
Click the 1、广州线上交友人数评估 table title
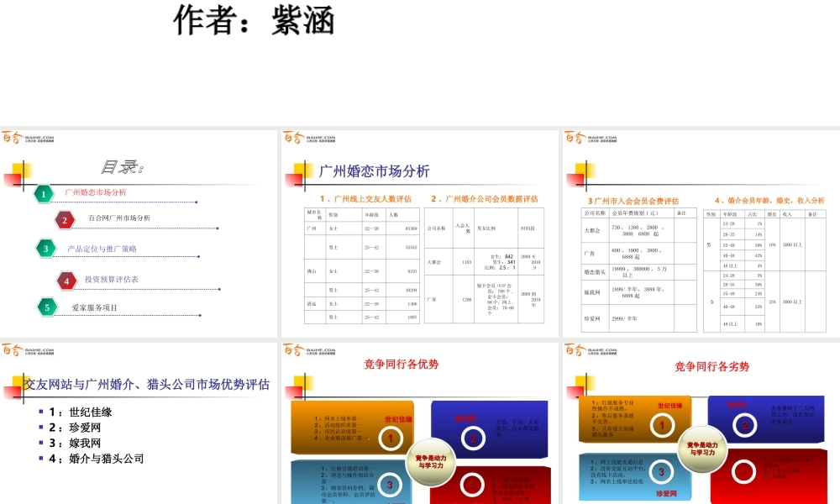click(x=365, y=199)
